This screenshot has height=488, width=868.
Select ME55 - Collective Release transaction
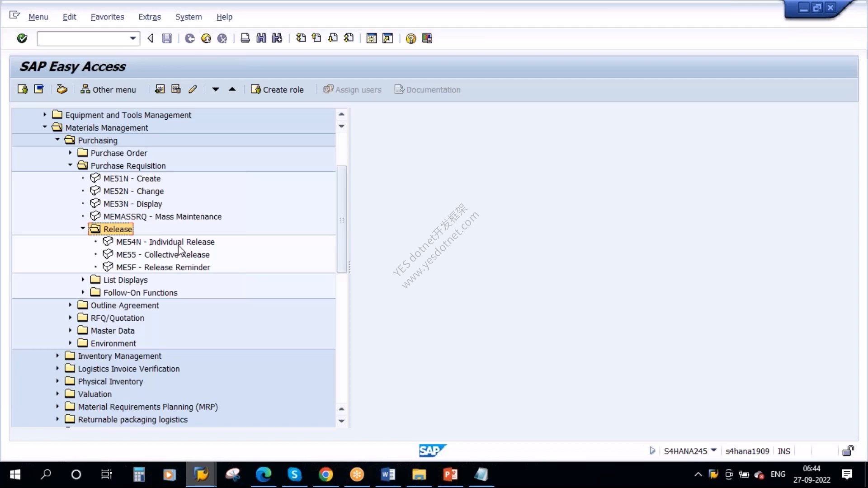coord(163,254)
